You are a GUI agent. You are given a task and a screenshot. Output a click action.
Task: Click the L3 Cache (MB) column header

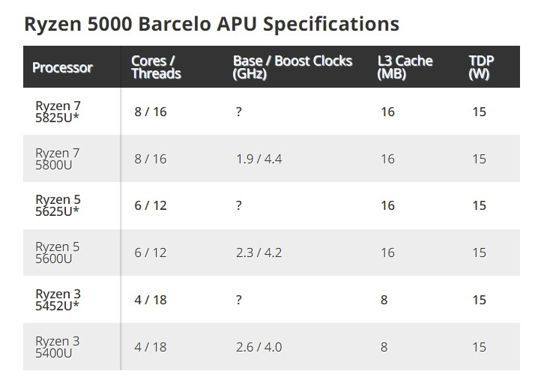click(405, 67)
